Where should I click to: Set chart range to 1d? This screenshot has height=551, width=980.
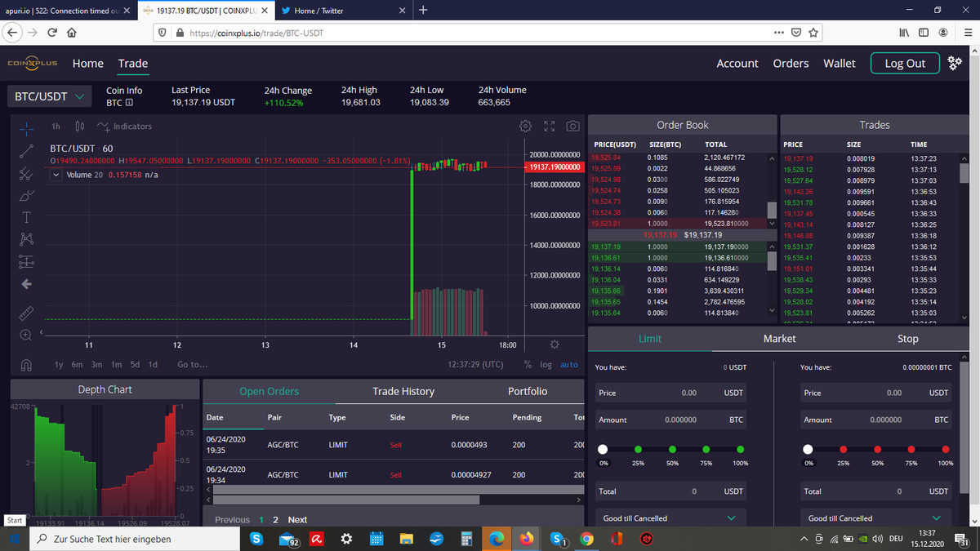[x=153, y=365]
